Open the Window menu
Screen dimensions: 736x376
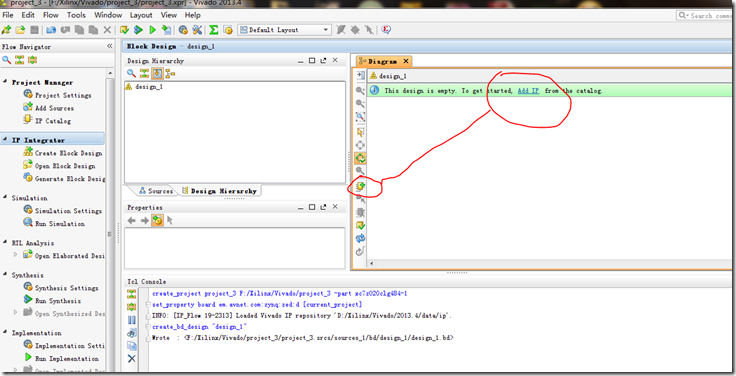[x=108, y=15]
